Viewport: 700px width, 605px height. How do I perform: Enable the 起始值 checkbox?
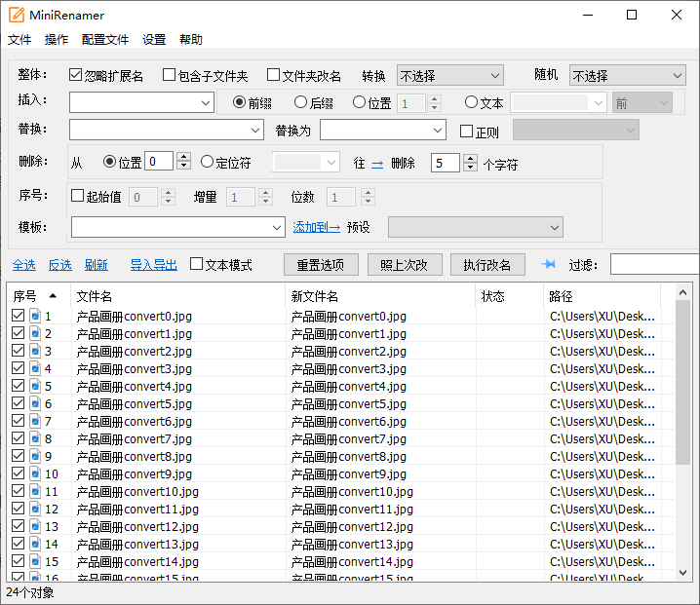pos(78,196)
